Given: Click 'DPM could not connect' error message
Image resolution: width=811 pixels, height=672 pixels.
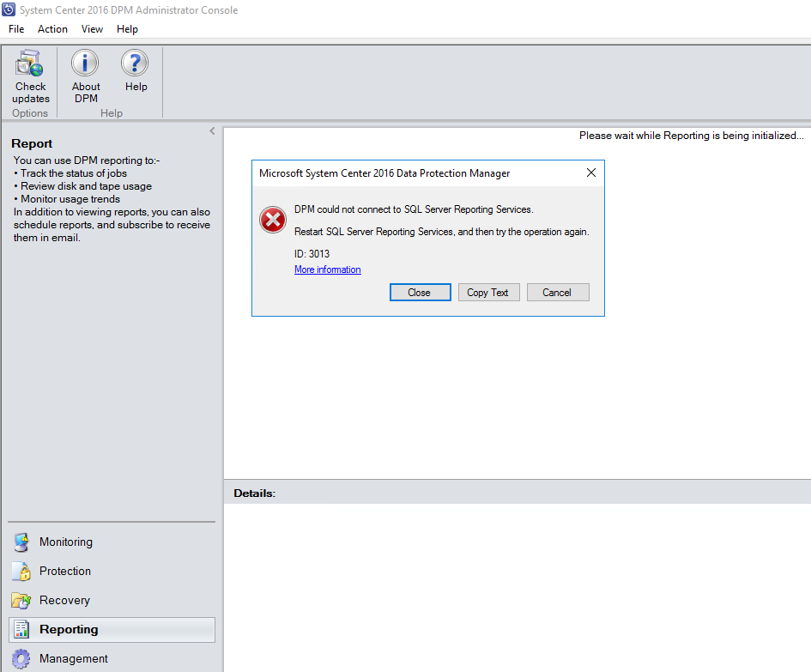Looking at the screenshot, I should pyautogui.click(x=414, y=209).
